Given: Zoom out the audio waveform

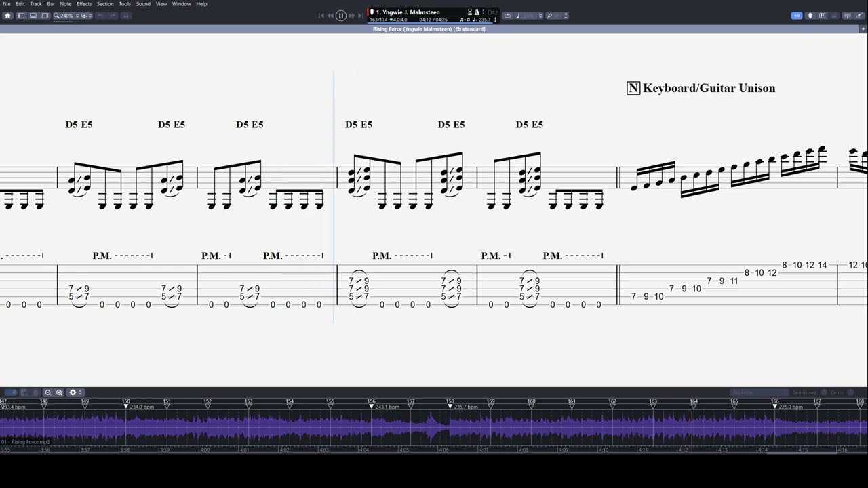Looking at the screenshot, I should coord(48,392).
